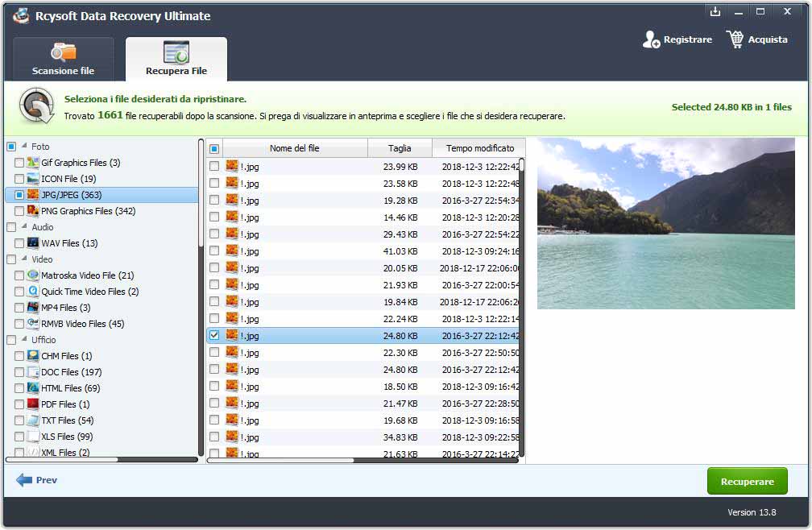
Task: Click the Acquista shopping cart icon
Action: point(735,39)
